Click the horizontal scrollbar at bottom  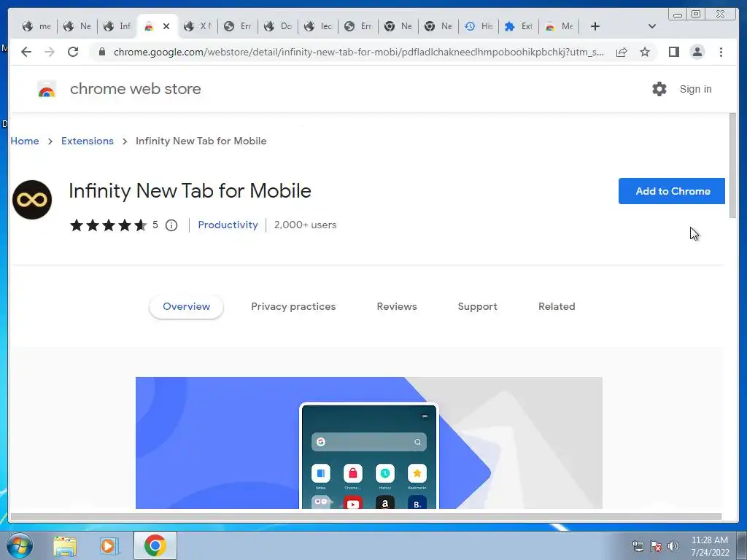pos(366,517)
